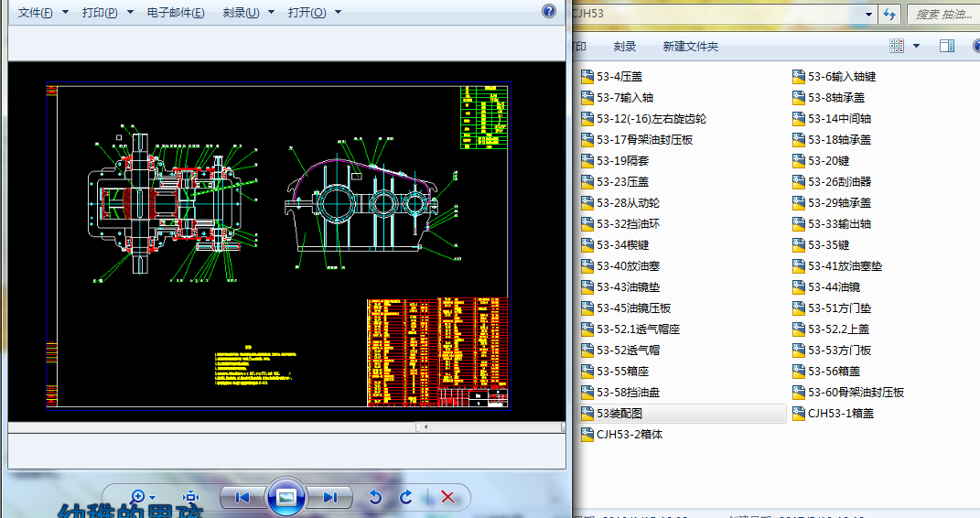Screen dimensions: 980x518
Task: Go to the previous image
Action: point(242,497)
